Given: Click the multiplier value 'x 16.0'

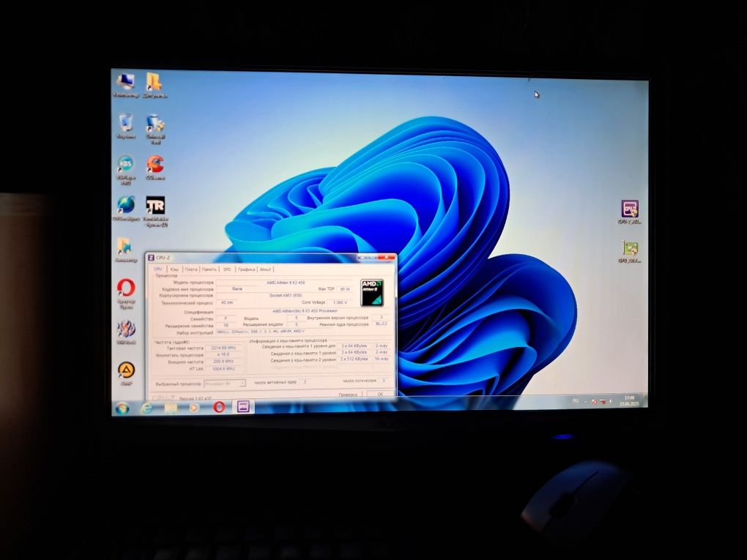Looking at the screenshot, I should [x=224, y=355].
